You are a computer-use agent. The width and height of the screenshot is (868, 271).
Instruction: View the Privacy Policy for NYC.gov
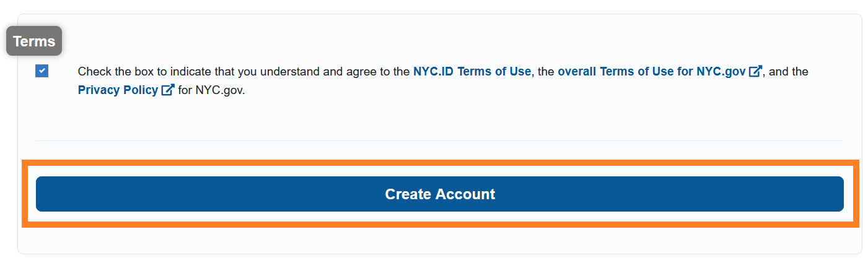point(118,90)
